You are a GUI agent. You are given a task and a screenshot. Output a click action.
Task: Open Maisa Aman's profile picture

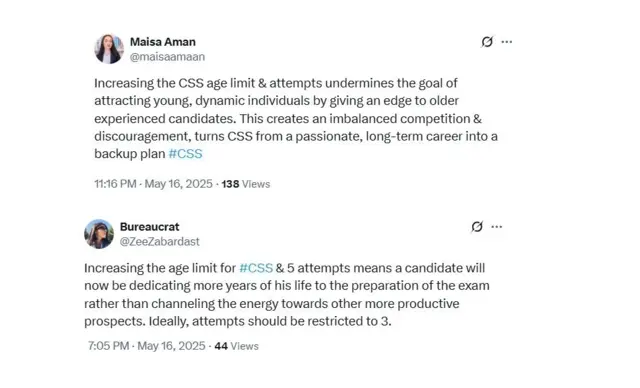coord(109,49)
